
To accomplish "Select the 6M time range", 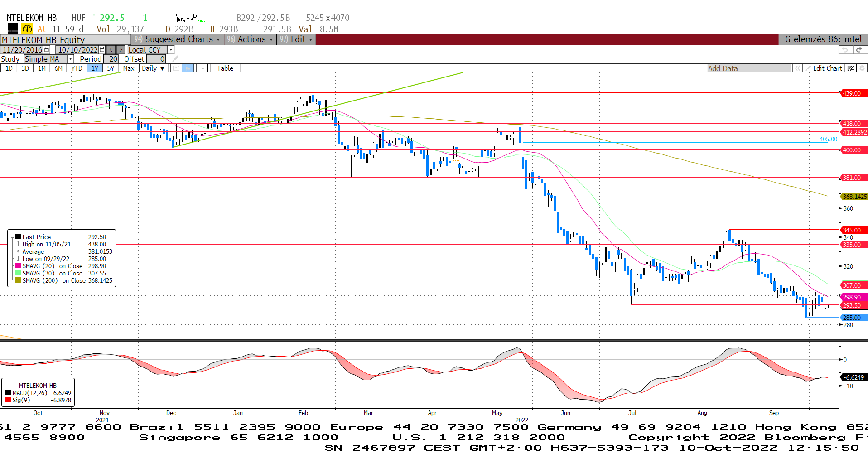I will click(59, 68).
